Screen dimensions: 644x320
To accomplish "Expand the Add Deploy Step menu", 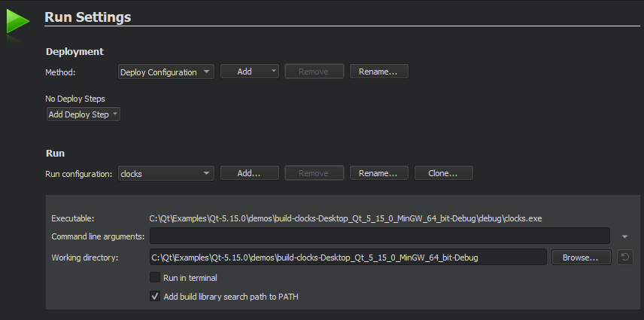I will click(83, 114).
